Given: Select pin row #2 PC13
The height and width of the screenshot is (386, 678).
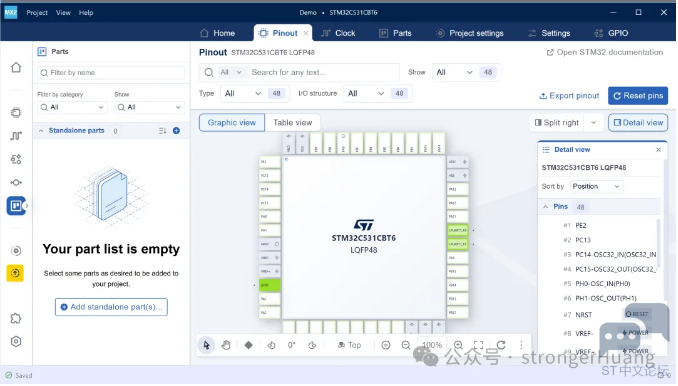Looking at the screenshot, I should click(x=599, y=241).
